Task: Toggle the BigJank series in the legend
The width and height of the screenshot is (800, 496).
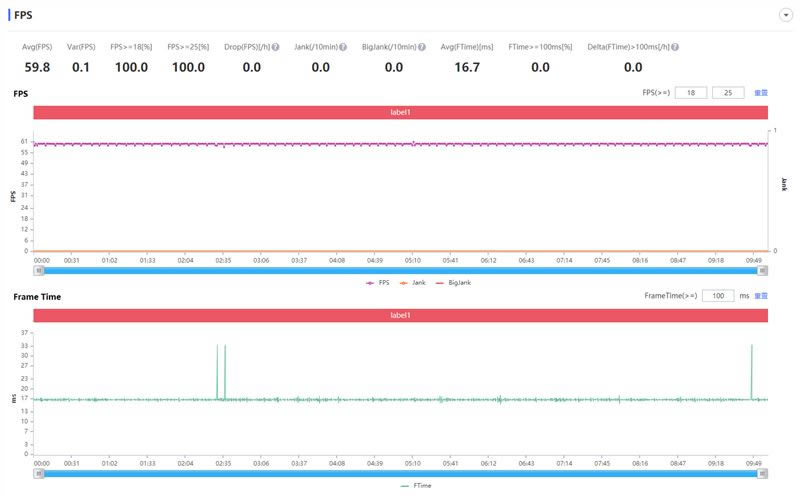Action: pyautogui.click(x=453, y=283)
